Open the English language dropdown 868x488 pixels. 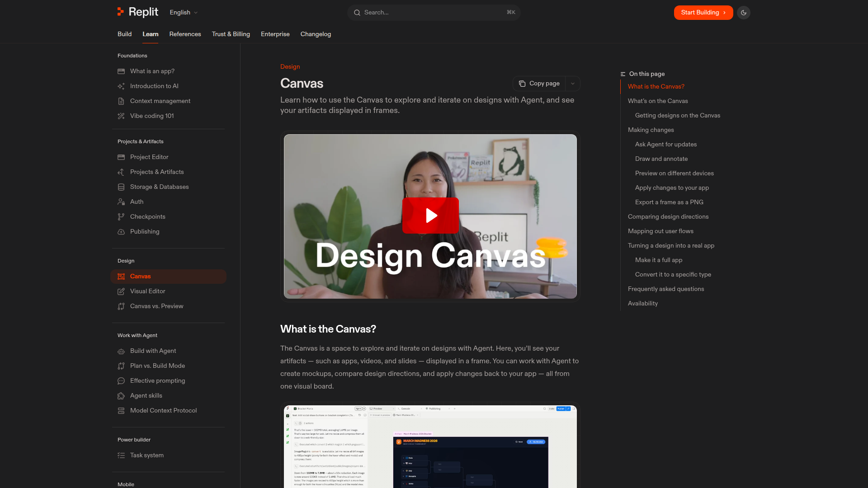[x=184, y=13]
